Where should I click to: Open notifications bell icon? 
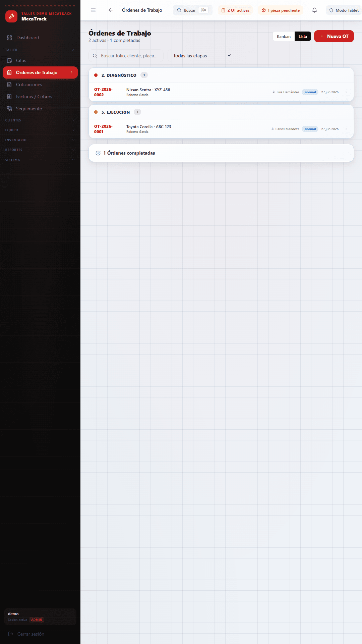click(314, 10)
